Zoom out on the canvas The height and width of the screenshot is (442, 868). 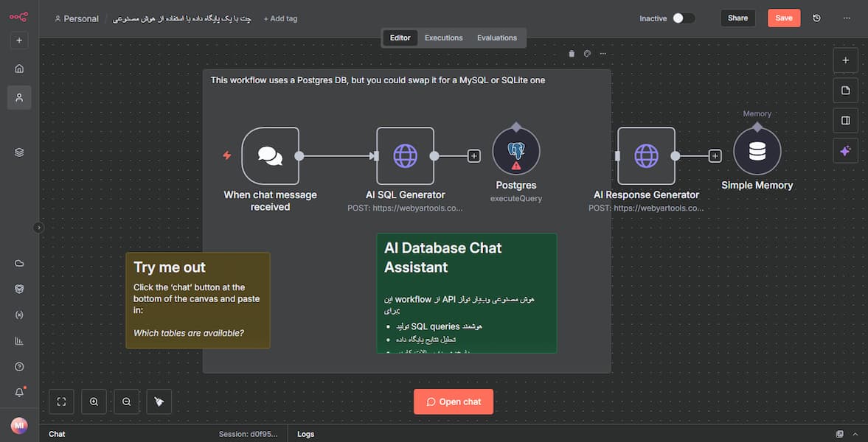click(x=126, y=401)
